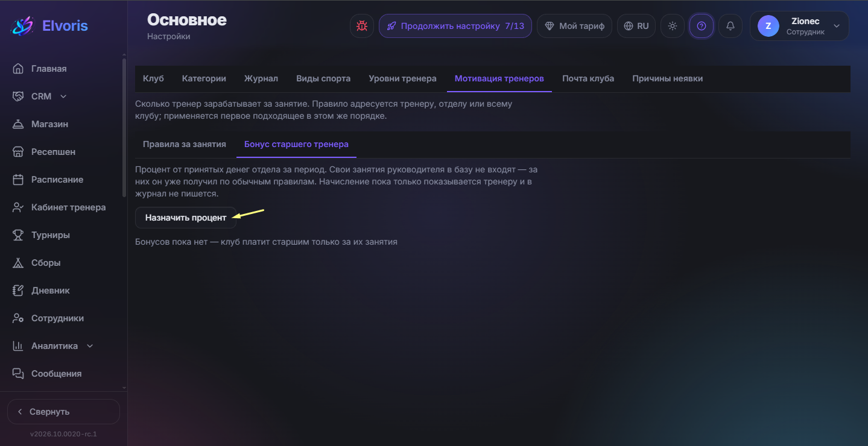This screenshot has height=446, width=868.
Task: Click Продолжить настройку 7/13 button
Action: [x=455, y=26]
